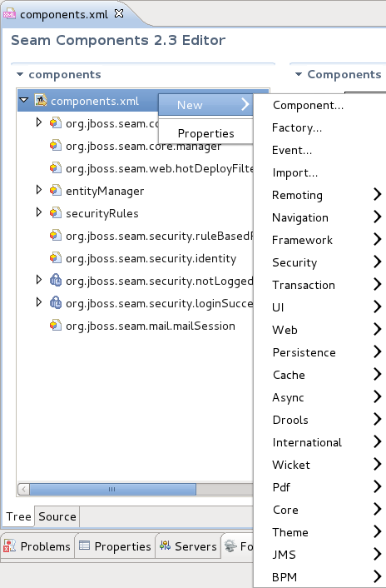Click the icon beside org.jboss.seam.mail.mailSession
The image size is (386, 588).
coord(56,325)
